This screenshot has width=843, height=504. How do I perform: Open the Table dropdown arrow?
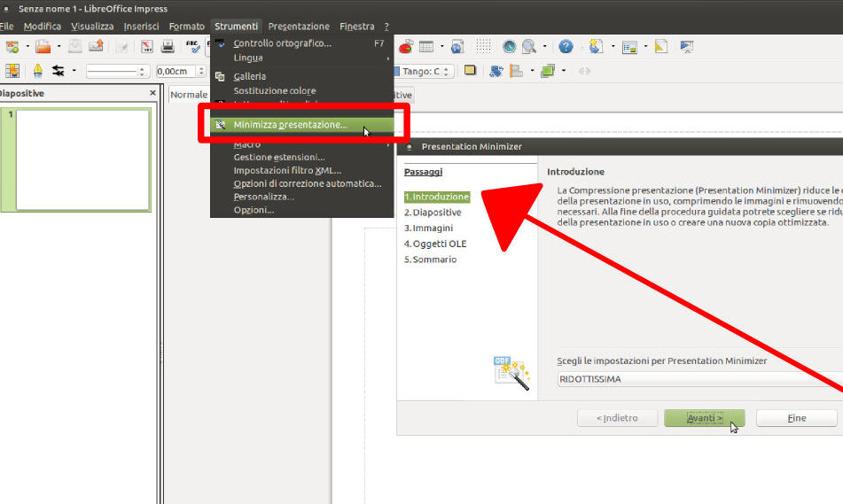[x=442, y=47]
